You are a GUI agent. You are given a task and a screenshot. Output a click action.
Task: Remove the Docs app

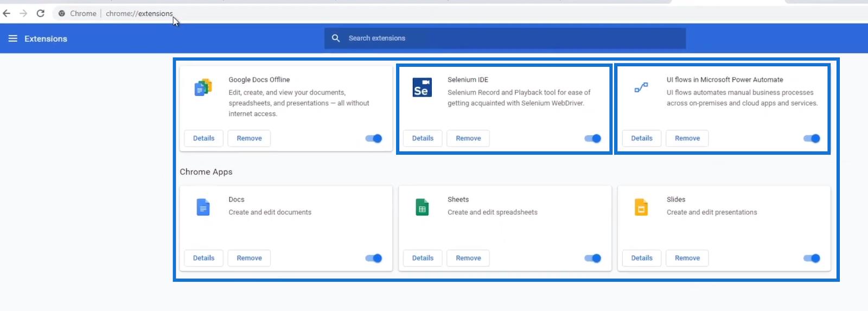pyautogui.click(x=249, y=258)
